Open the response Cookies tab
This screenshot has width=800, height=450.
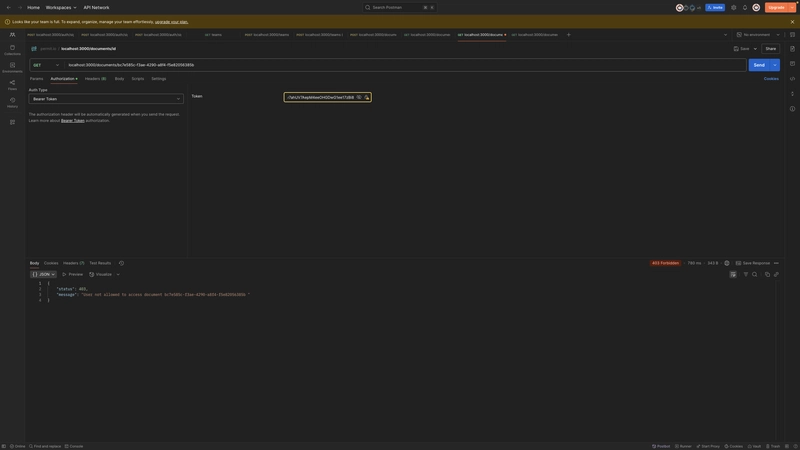click(51, 263)
